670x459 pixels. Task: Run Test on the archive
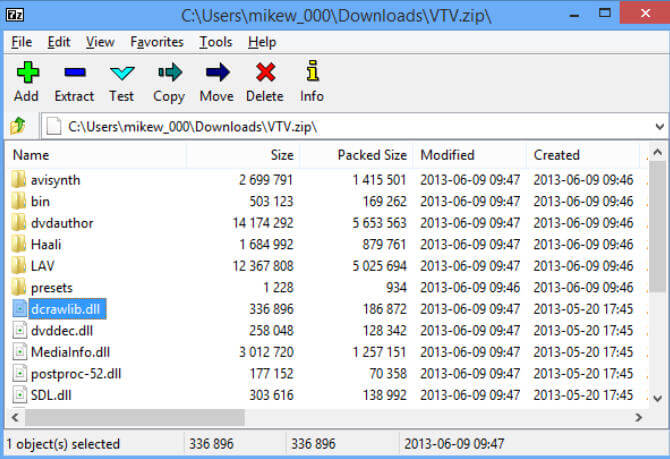coord(121,73)
